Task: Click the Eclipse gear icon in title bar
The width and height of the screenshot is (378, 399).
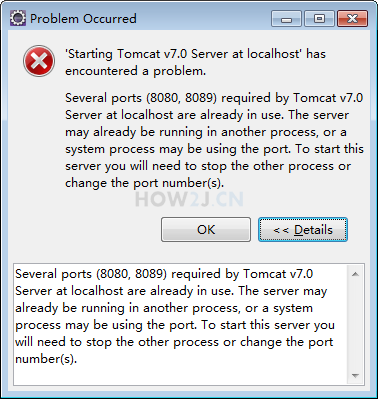Action: click(17, 18)
